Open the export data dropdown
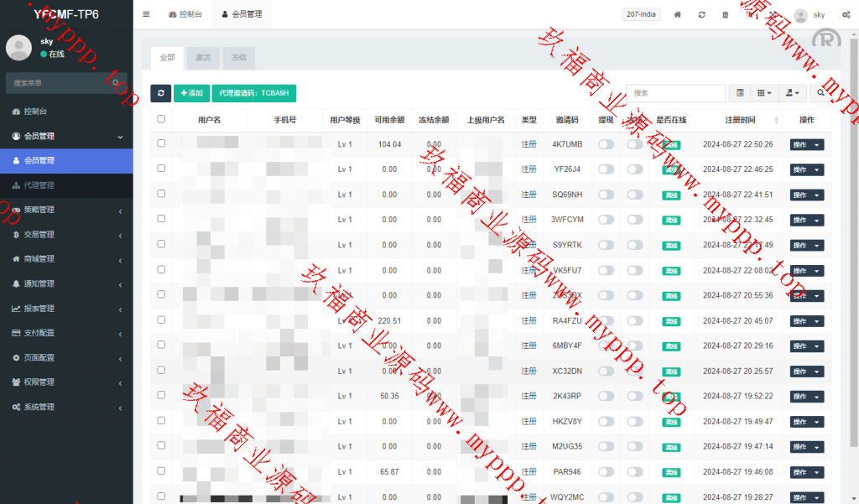Screen dimensions: 859x504 click(x=793, y=93)
